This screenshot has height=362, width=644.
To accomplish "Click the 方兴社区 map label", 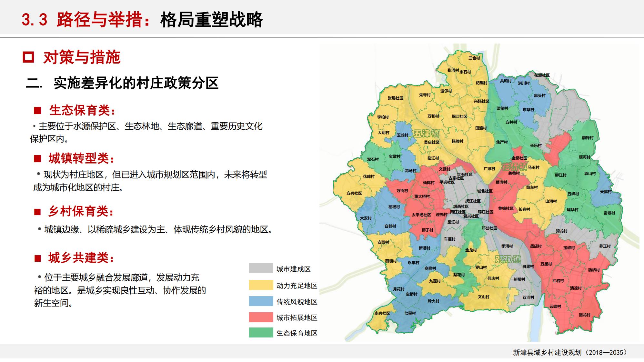I will pyautogui.click(x=354, y=193).
